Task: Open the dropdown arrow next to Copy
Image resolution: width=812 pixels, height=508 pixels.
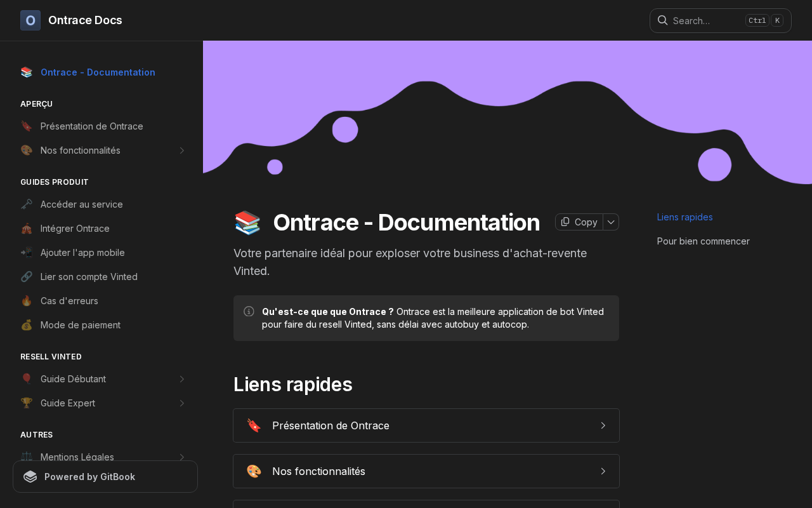Action: pyautogui.click(x=611, y=222)
